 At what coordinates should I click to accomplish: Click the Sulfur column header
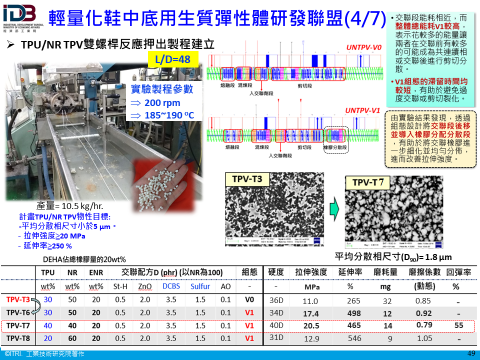200,286
